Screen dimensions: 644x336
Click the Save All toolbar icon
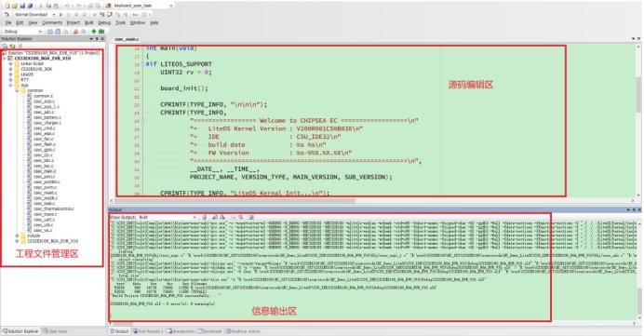tap(30, 6)
